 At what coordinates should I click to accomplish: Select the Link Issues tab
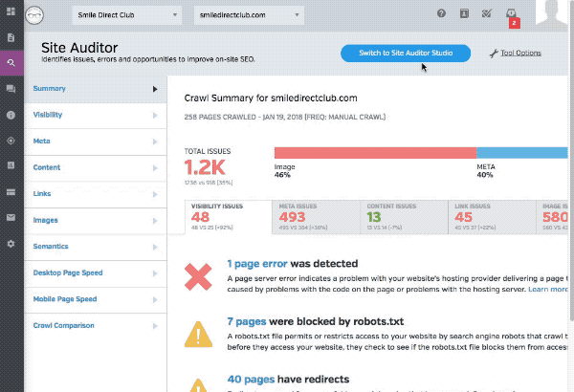[492, 217]
